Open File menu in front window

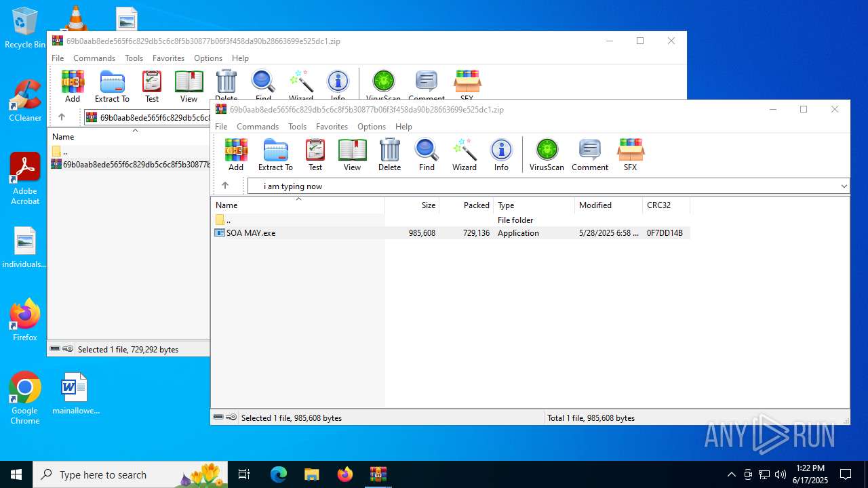coord(221,127)
